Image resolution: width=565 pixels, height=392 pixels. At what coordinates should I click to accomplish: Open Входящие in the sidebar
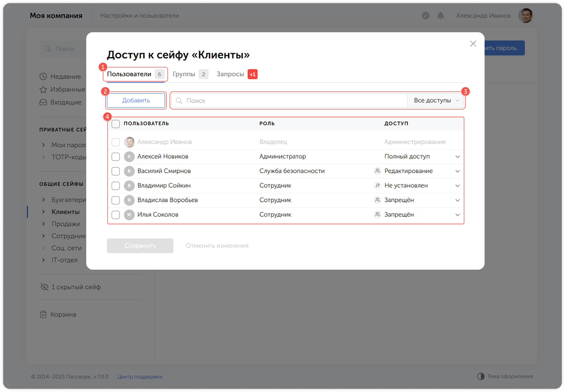click(x=61, y=102)
